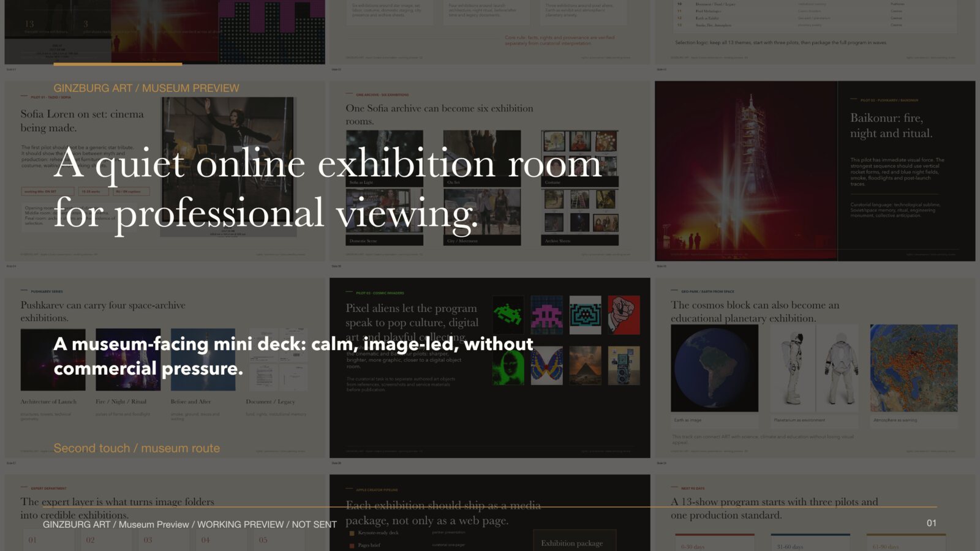Image resolution: width=980 pixels, height=551 pixels.
Task: Click the Earth globe image
Action: click(x=714, y=368)
